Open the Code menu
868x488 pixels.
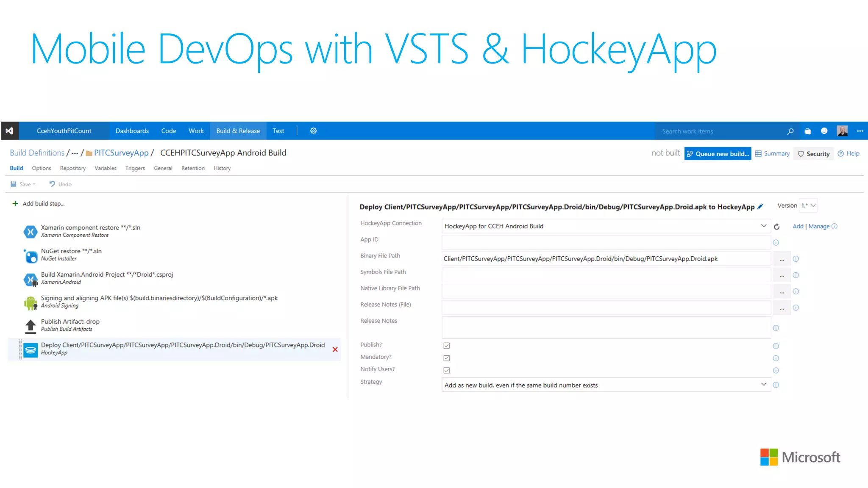[169, 131]
